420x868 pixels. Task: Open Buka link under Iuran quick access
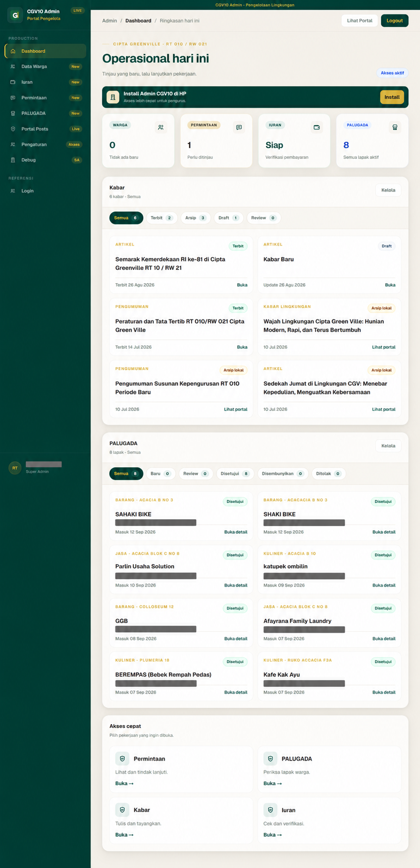point(273,835)
